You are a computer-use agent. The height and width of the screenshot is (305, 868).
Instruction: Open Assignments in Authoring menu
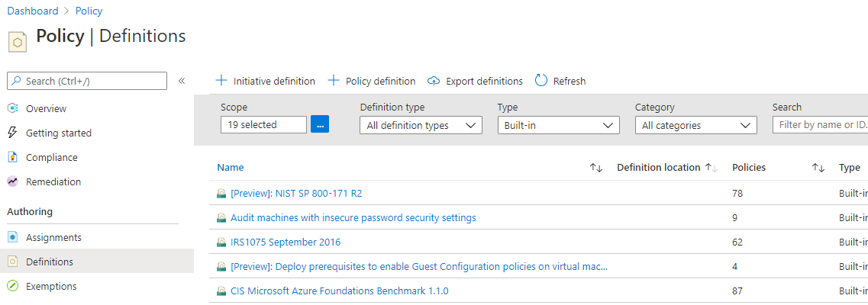[x=53, y=237]
